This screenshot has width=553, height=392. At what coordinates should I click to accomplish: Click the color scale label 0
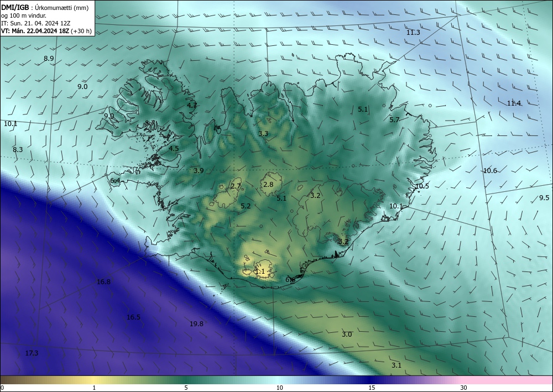(x=2, y=388)
